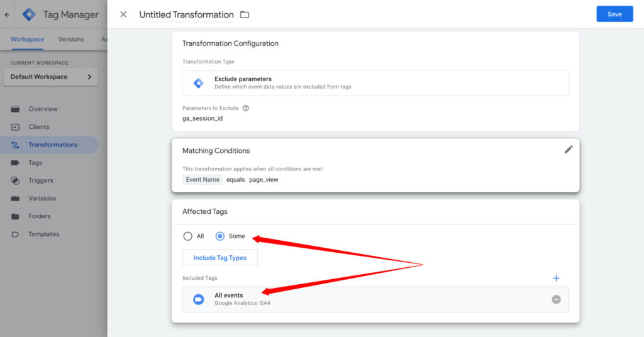This screenshot has width=644, height=337.
Task: Switch to the Versions tab
Action: (x=71, y=39)
